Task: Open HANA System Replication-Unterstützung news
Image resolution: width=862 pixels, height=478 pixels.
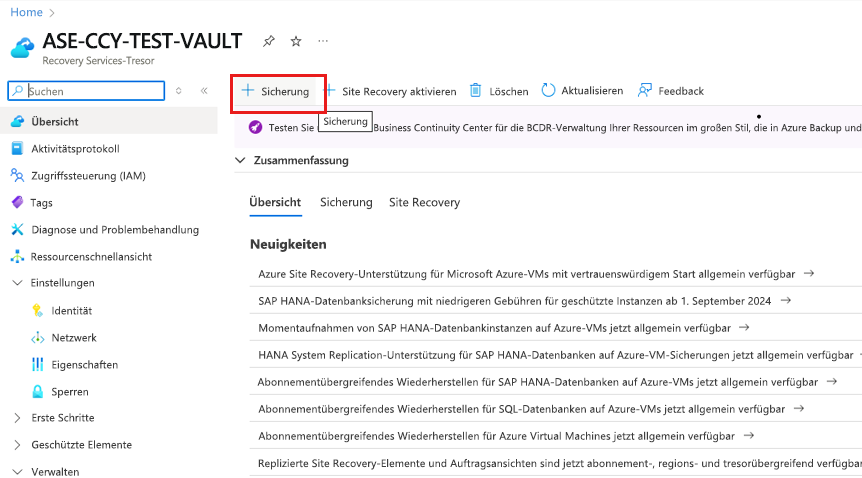Action: tap(556, 355)
